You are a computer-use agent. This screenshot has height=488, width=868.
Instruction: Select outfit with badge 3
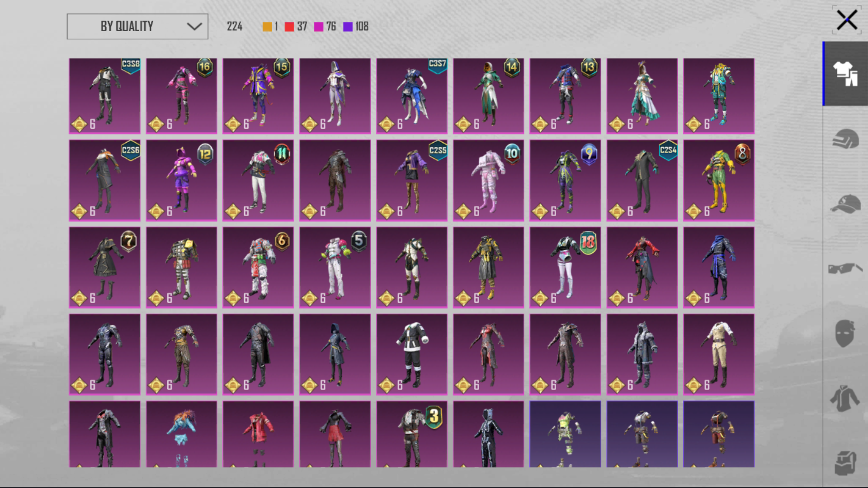coord(412,434)
